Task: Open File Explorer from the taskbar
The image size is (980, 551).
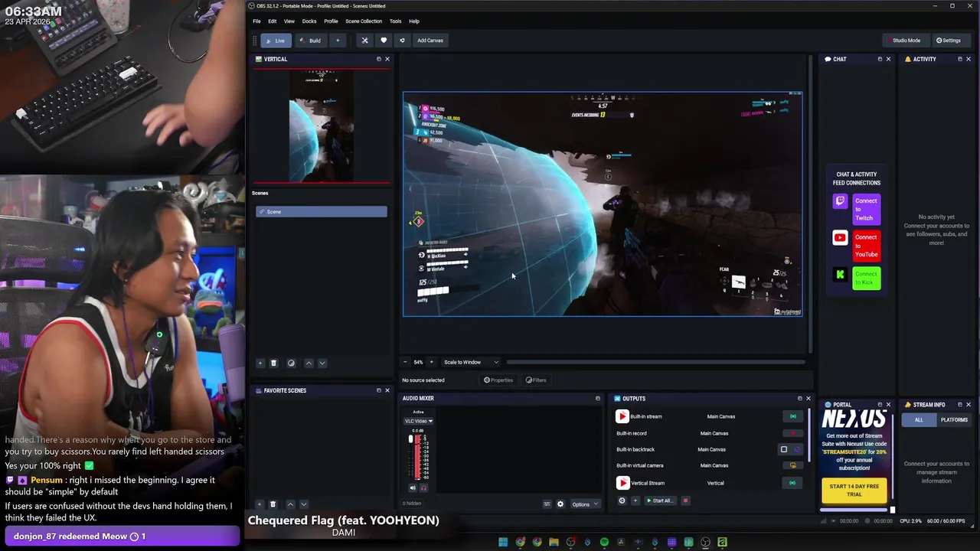Action: 554,542
